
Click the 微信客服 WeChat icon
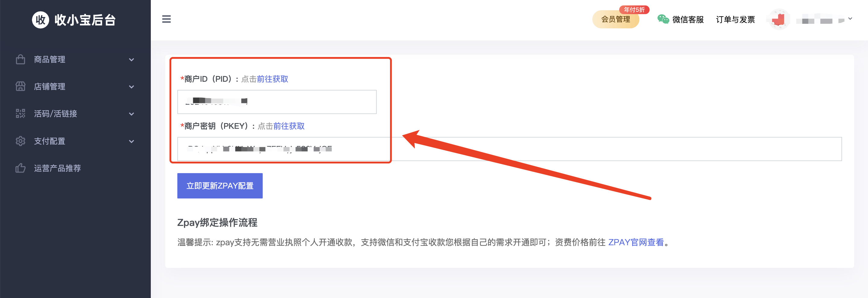coord(663,20)
